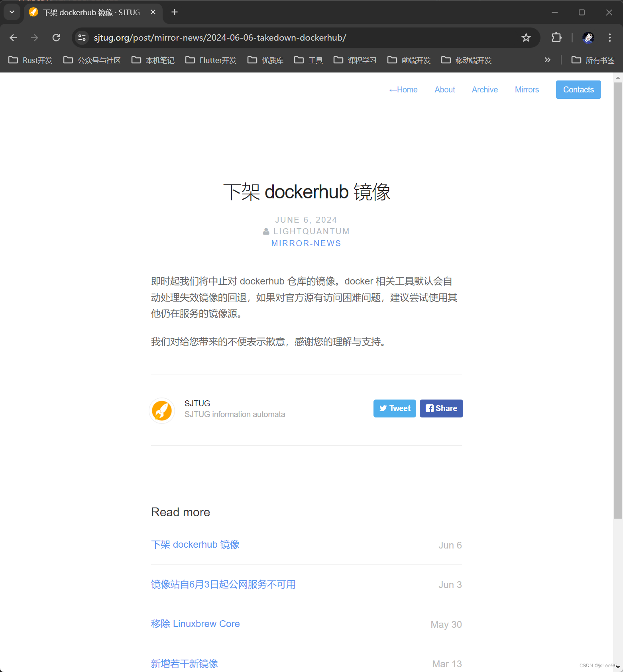This screenshot has height=672, width=623.
Task: Click the Mar 13 date label
Action: [x=447, y=664]
